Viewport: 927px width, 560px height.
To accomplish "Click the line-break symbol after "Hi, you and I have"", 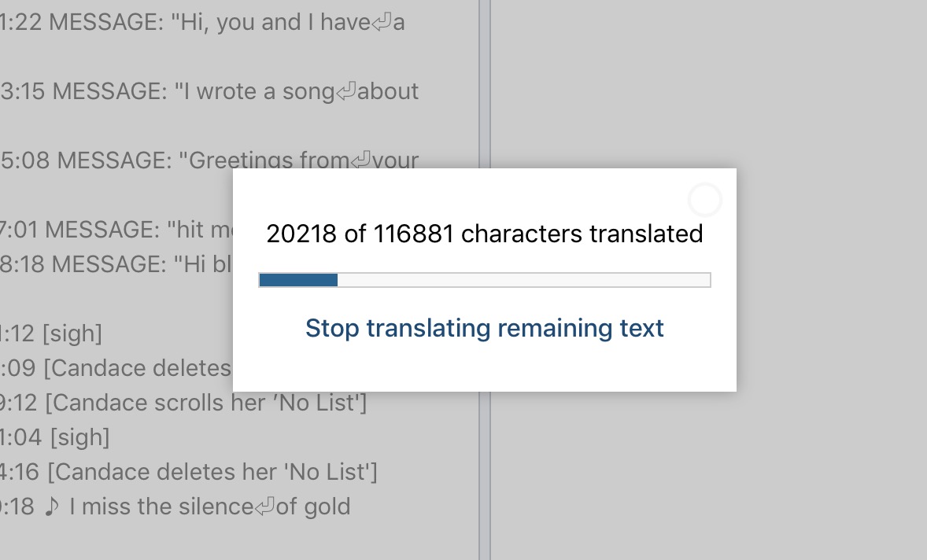I will [381, 23].
